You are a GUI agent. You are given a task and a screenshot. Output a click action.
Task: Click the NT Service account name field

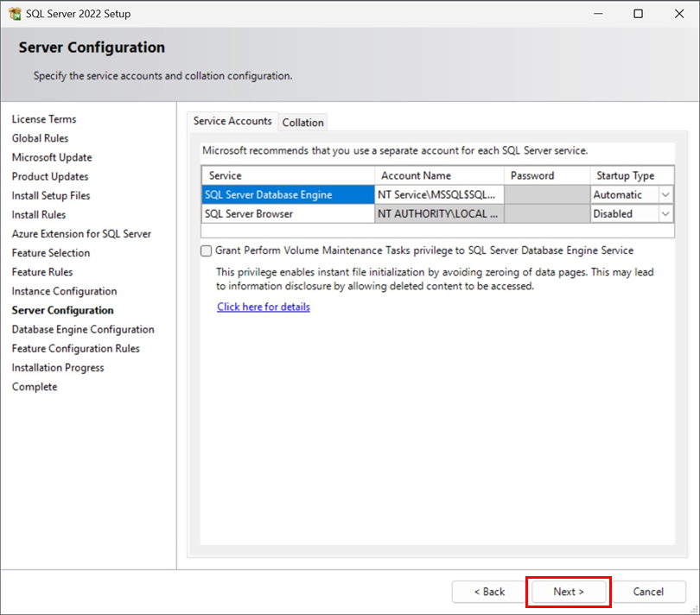click(x=439, y=194)
